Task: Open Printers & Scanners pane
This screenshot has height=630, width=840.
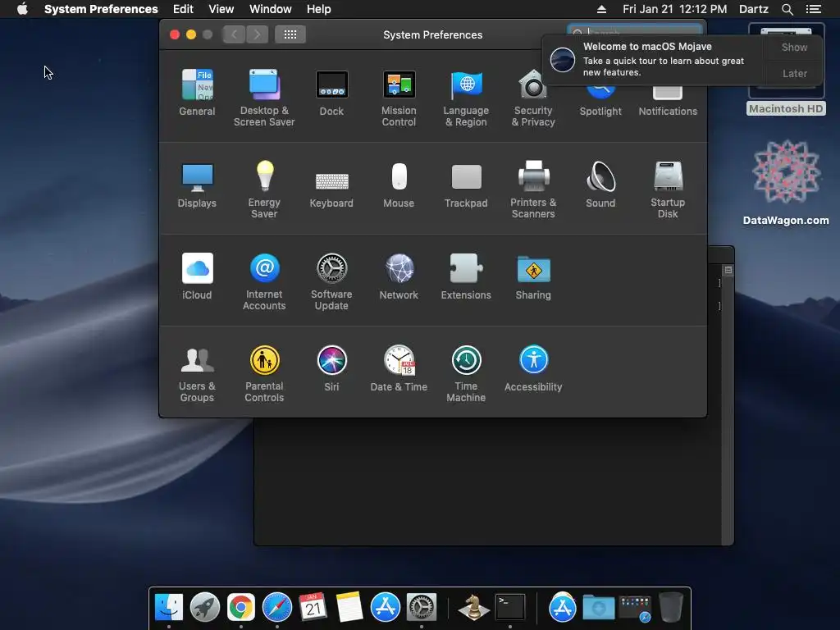Action: pos(533,189)
